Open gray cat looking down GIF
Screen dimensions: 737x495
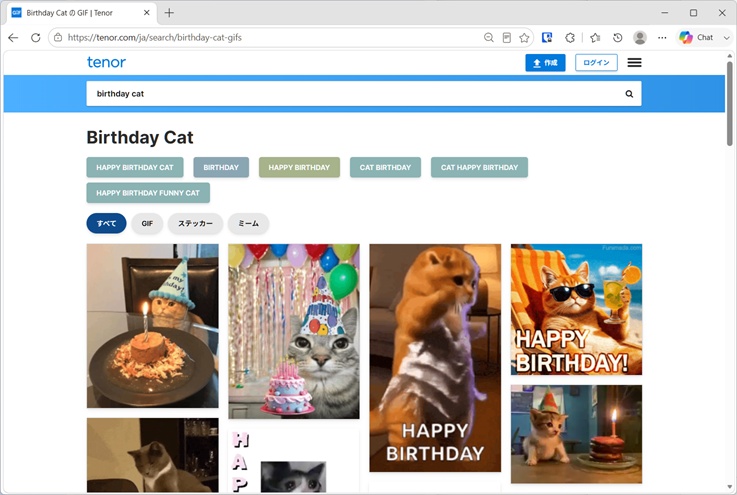[153, 455]
